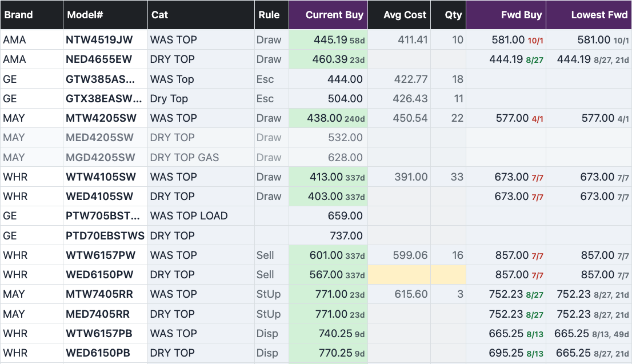Select model NTW4519JW
Screen dimensions: 632x364
[x=105, y=40]
